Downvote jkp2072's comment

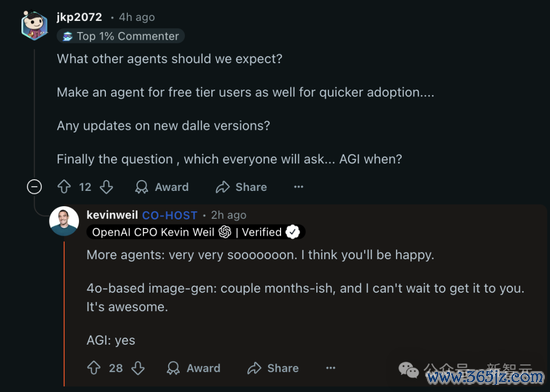click(106, 187)
